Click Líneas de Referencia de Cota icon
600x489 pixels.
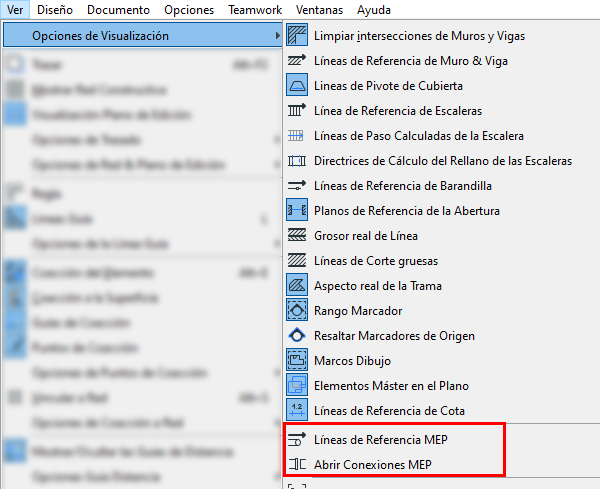(297, 410)
